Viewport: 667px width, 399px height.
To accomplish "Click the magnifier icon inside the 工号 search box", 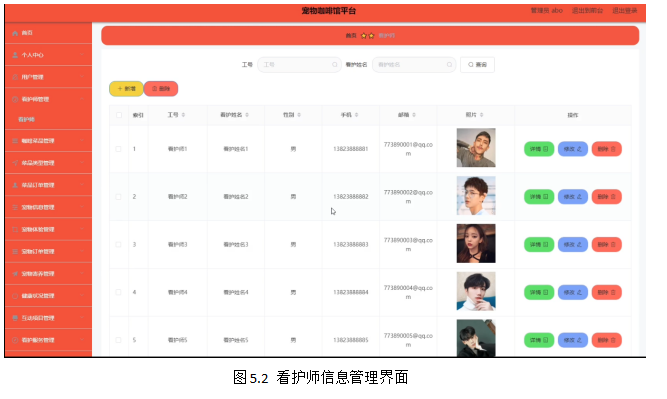I will click(335, 65).
